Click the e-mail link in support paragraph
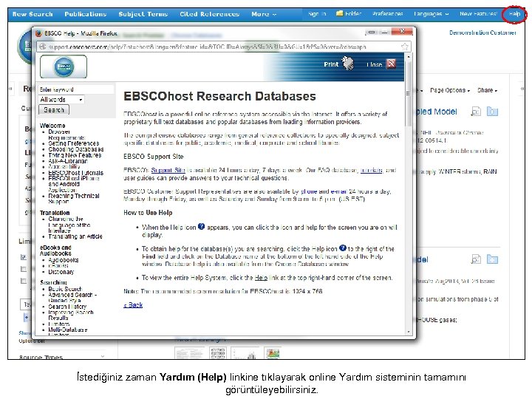Screen dimensions: 532x399 (x=338, y=191)
